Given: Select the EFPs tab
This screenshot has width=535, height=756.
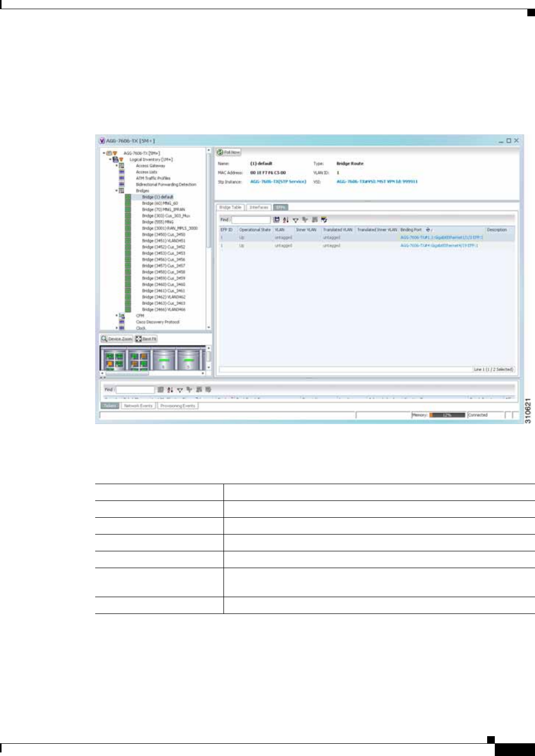Looking at the screenshot, I should click(x=280, y=208).
